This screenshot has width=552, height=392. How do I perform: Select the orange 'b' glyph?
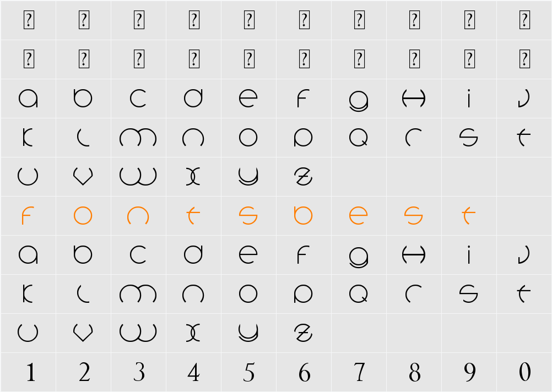point(303,215)
